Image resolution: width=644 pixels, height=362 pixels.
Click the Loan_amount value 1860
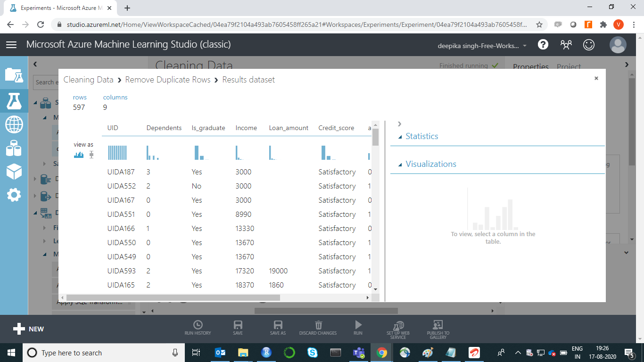click(x=276, y=285)
